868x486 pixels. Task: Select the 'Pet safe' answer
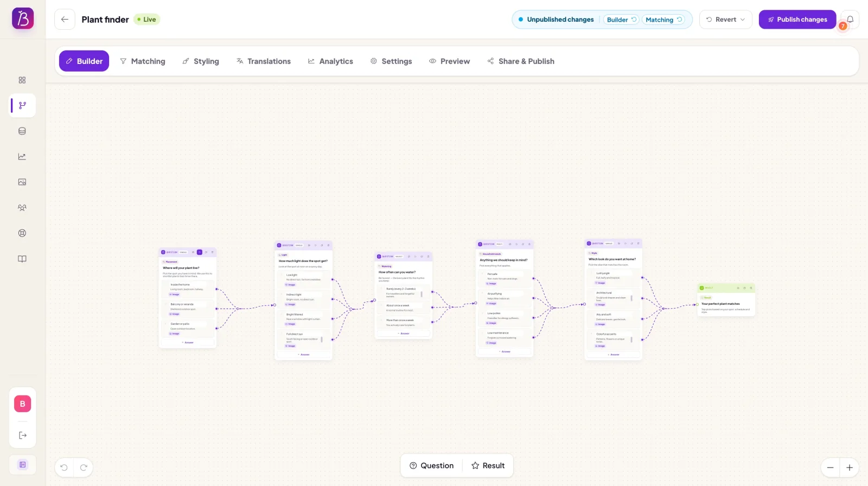(505, 279)
